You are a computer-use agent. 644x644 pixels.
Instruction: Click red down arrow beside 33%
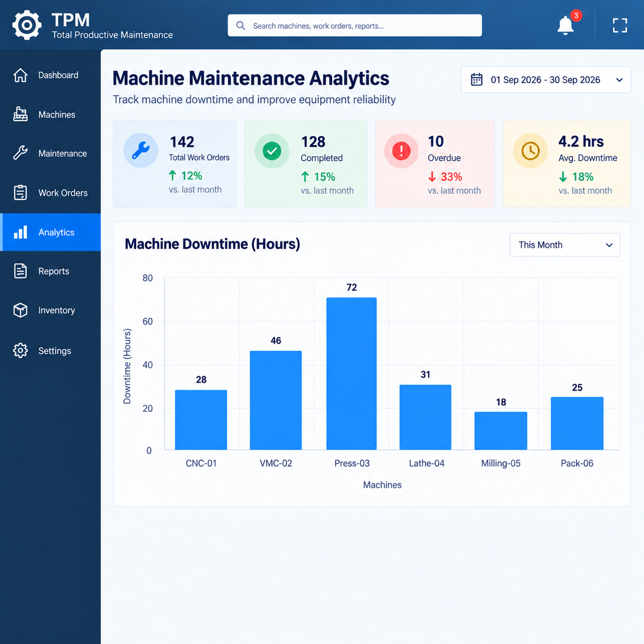point(432,177)
